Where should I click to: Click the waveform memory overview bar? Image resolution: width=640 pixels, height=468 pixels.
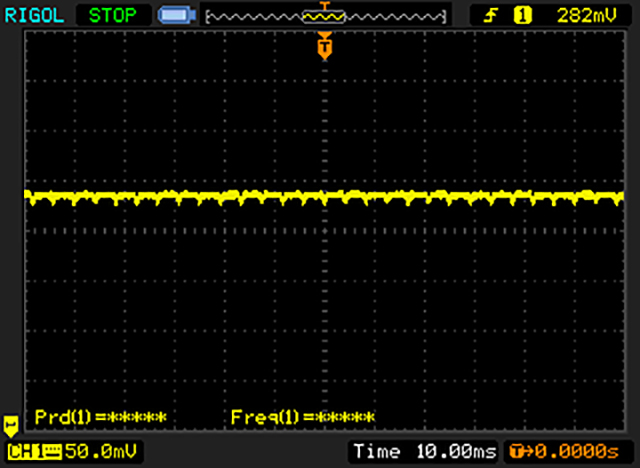click(x=325, y=16)
